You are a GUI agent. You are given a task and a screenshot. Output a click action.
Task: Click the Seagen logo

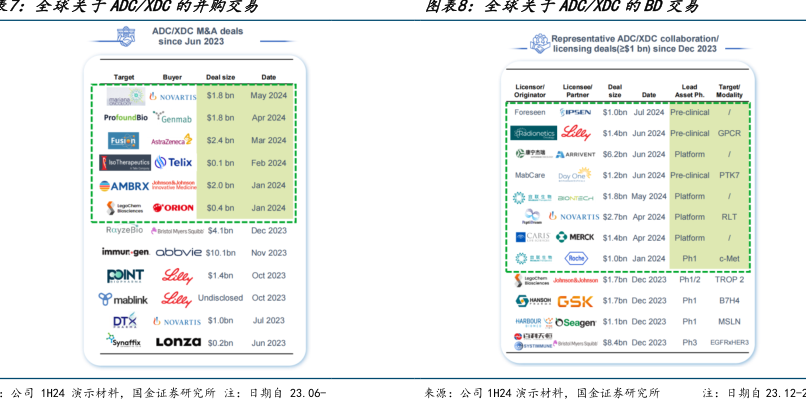click(x=576, y=321)
